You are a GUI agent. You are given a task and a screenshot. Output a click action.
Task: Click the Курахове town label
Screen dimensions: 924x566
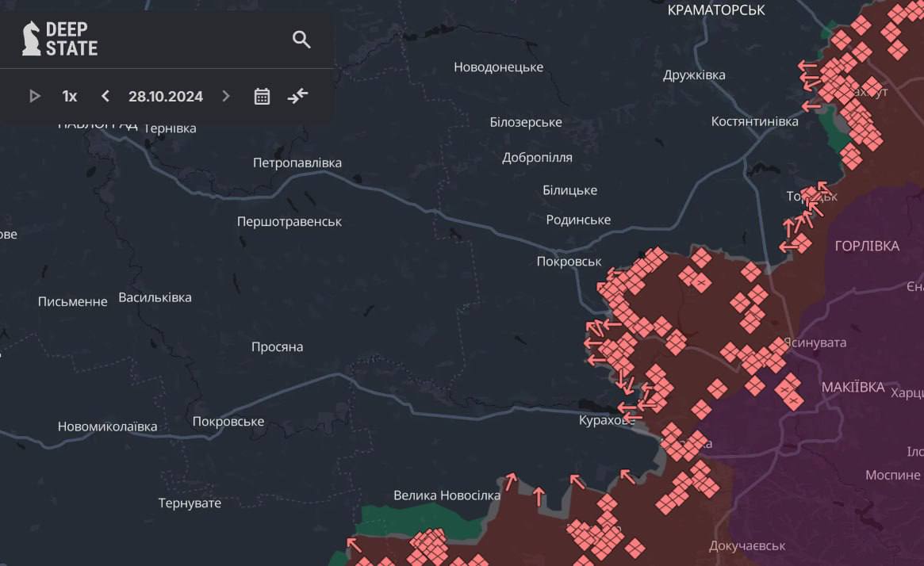coord(607,421)
